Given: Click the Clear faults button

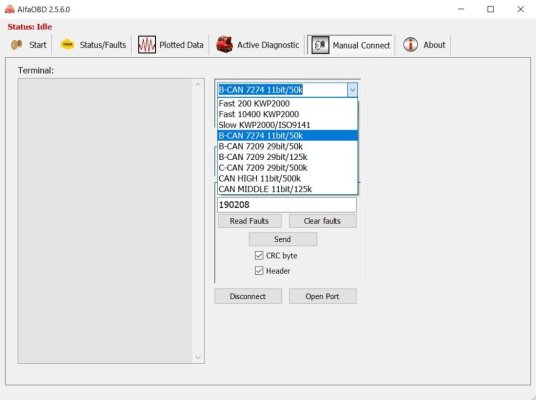Looking at the screenshot, I should (323, 221).
